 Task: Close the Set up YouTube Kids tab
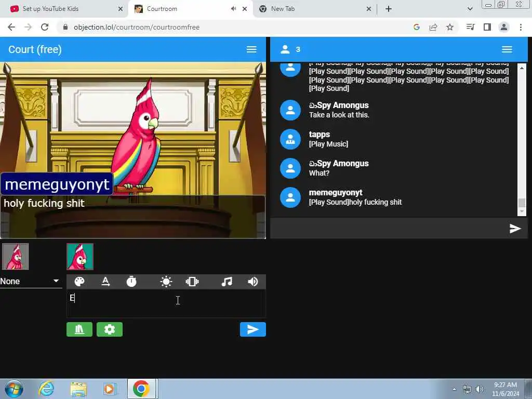pyautogui.click(x=121, y=9)
